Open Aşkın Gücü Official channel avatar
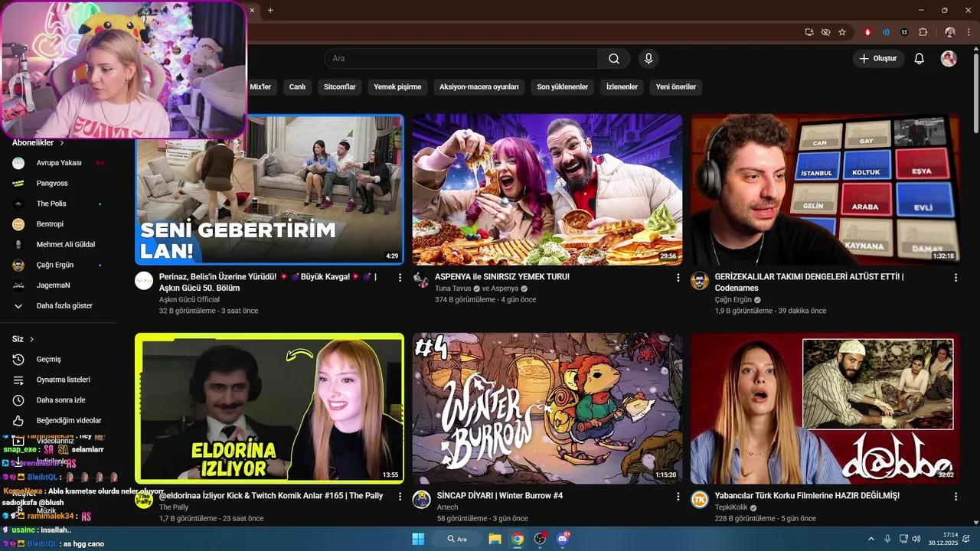The width and height of the screenshot is (980, 551). [x=144, y=281]
